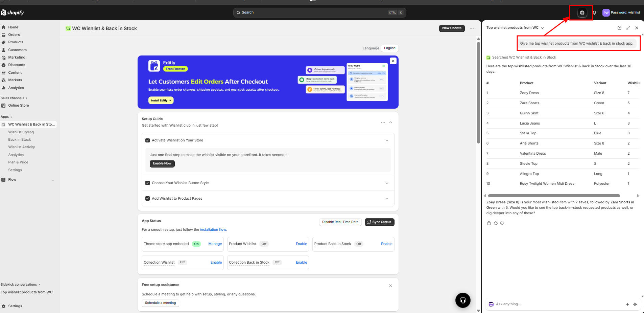This screenshot has height=313, width=644.
Task: Open Back in Stock submenu item
Action: 20,140
